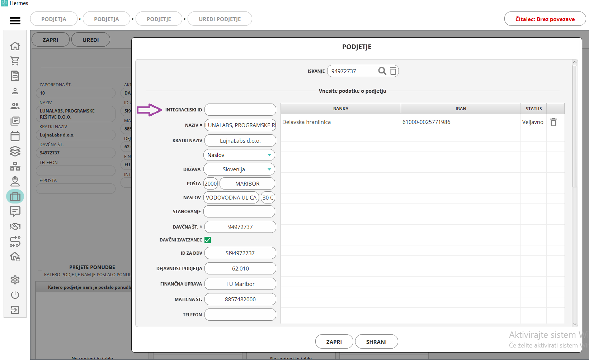This screenshot has width=589, height=364.
Task: Toggle the DAVČNI ZAVEZANEC checkbox
Action: point(208,240)
